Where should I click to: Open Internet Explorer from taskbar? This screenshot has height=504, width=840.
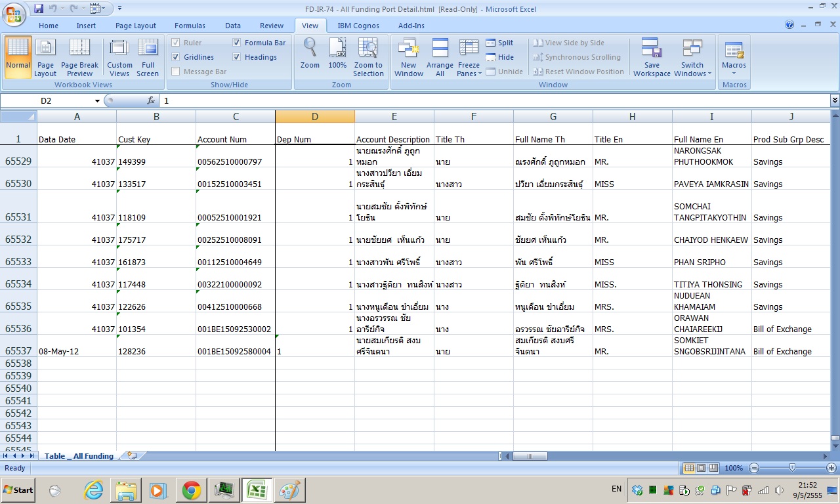[94, 490]
